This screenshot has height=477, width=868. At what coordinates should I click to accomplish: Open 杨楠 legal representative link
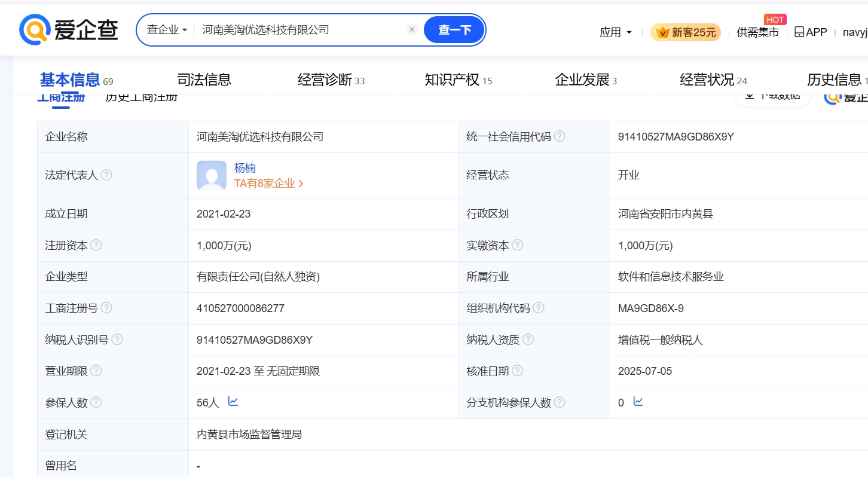[x=245, y=168]
